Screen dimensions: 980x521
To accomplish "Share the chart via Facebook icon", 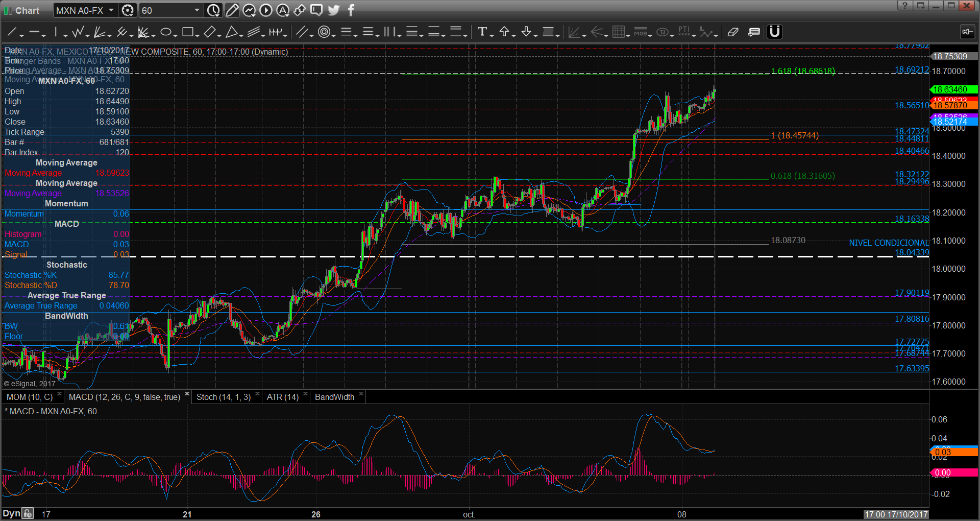I will coord(351,10).
